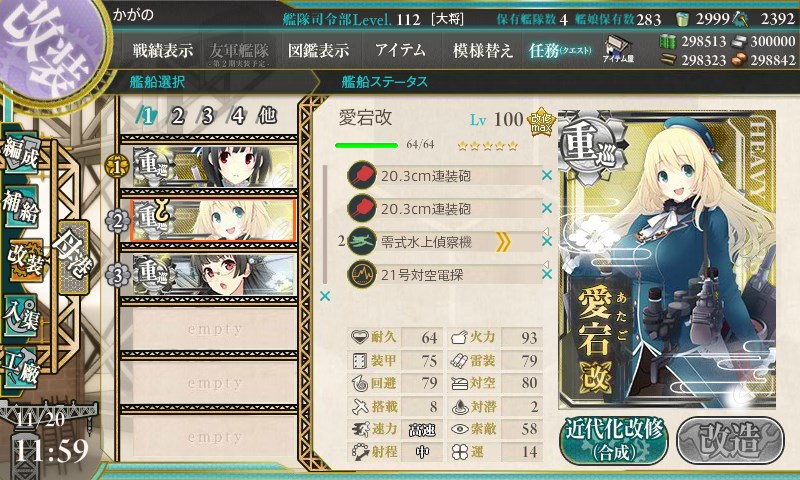Open the 入渠 docking side icon
The image size is (800, 480).
click(20, 315)
